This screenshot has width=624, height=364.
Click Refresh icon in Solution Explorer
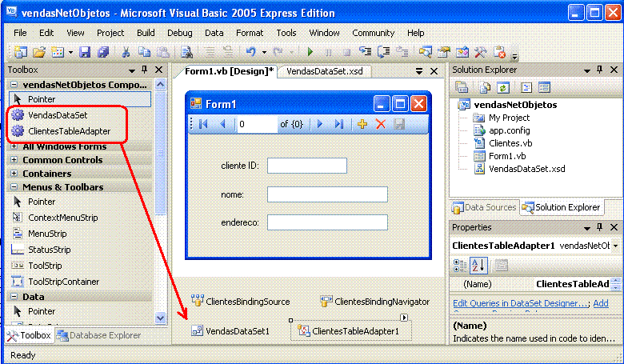point(503,87)
